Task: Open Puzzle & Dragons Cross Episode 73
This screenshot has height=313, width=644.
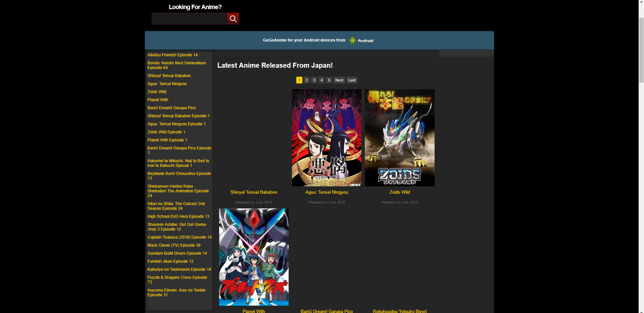Action: pyautogui.click(x=177, y=280)
